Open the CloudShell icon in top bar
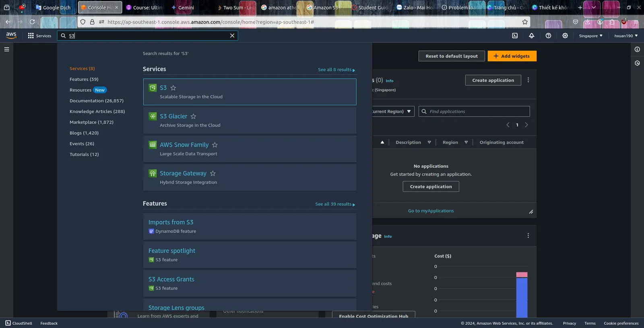The height and width of the screenshot is (328, 644). tap(515, 36)
